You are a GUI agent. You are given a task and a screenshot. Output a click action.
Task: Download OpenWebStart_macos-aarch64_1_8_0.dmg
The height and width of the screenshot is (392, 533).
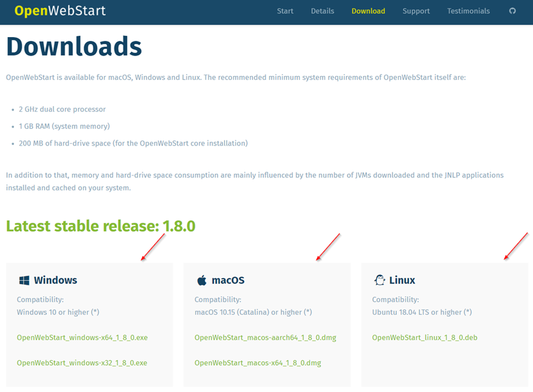pos(265,338)
